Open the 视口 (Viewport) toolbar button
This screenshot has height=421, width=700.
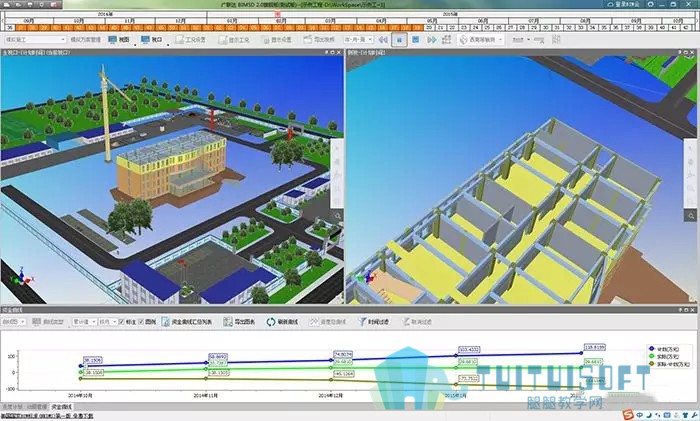pyautogui.click(x=152, y=40)
